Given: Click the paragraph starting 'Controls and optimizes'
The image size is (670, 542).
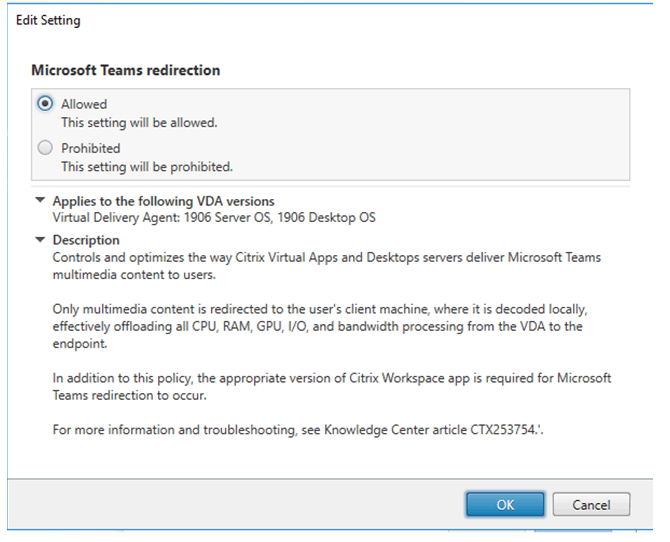Looking at the screenshot, I should (327, 266).
